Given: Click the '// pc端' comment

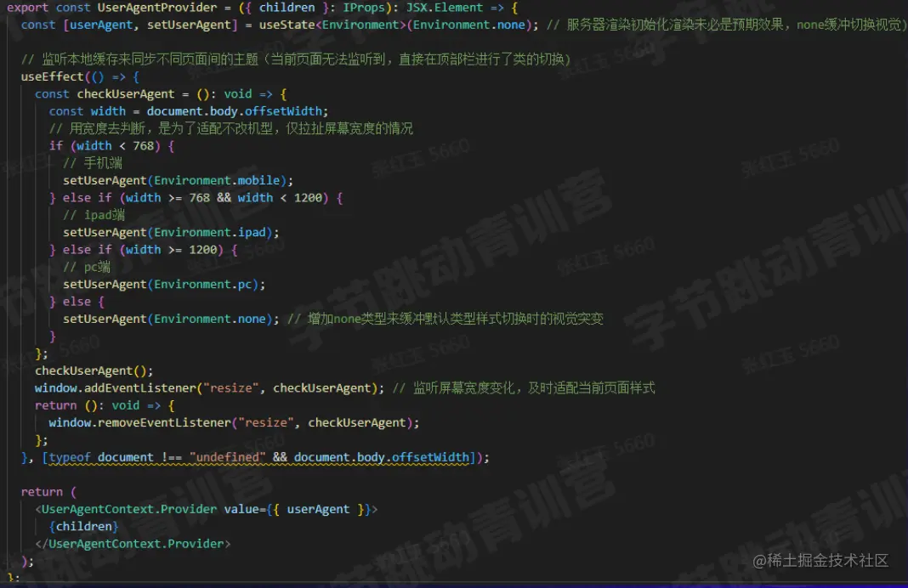Looking at the screenshot, I should tap(87, 268).
